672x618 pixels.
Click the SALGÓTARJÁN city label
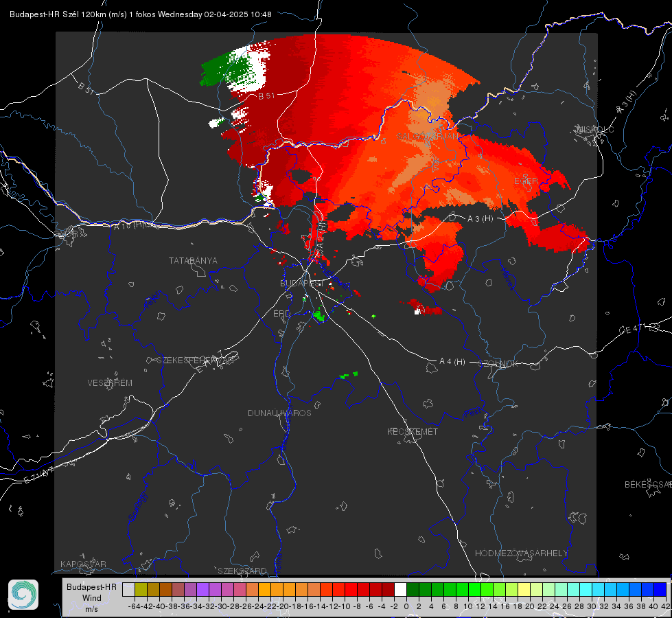pyautogui.click(x=427, y=137)
